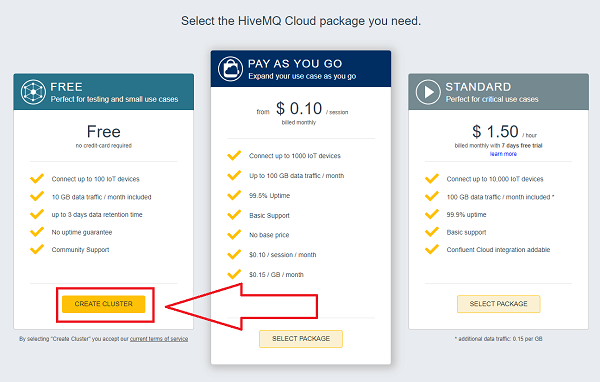Click the $ 1.50 per hour price text
The height and width of the screenshot is (382, 600).
click(504, 132)
